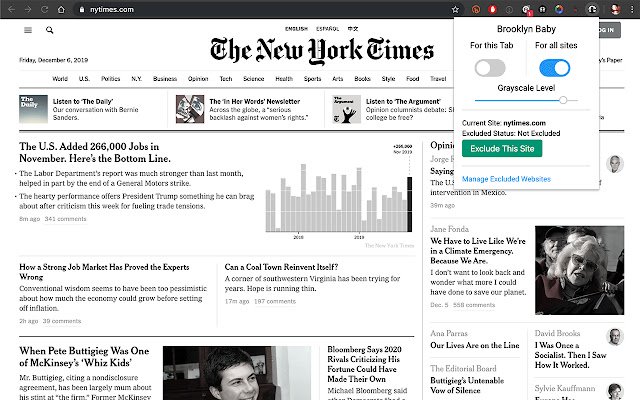Click the Exclude This Site button

click(502, 149)
